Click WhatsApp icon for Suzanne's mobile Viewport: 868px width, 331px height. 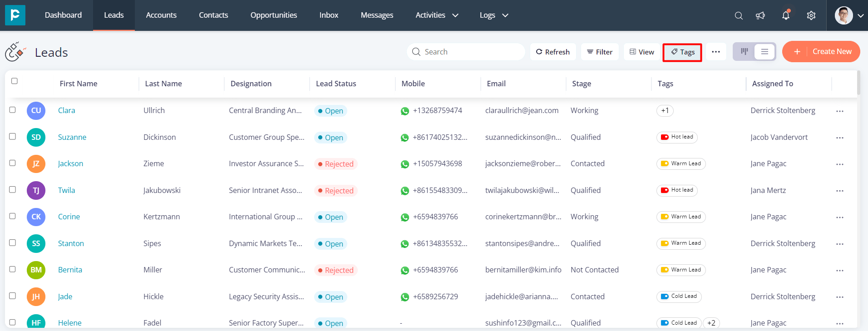pyautogui.click(x=405, y=138)
